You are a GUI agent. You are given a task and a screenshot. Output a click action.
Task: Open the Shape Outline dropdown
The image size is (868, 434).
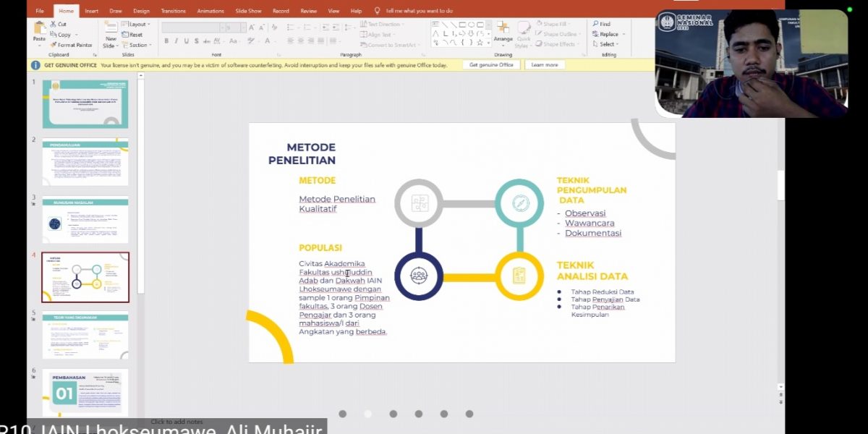pos(559,34)
